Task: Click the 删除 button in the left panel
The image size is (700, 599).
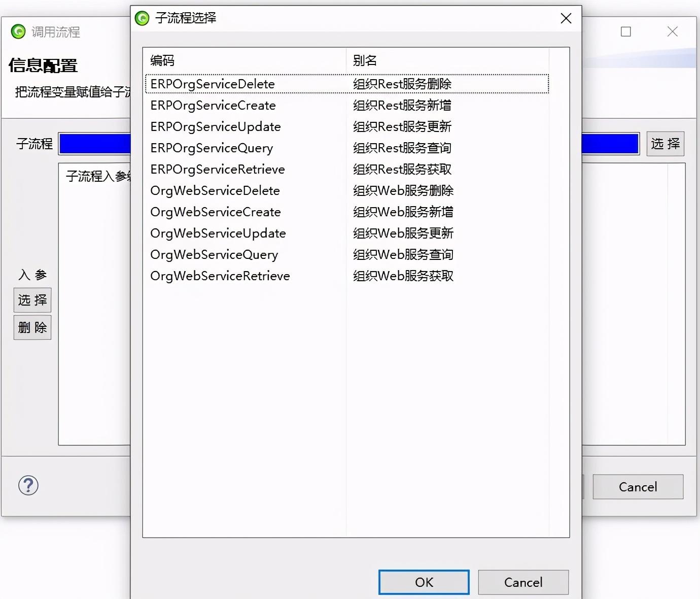Action: click(32, 327)
